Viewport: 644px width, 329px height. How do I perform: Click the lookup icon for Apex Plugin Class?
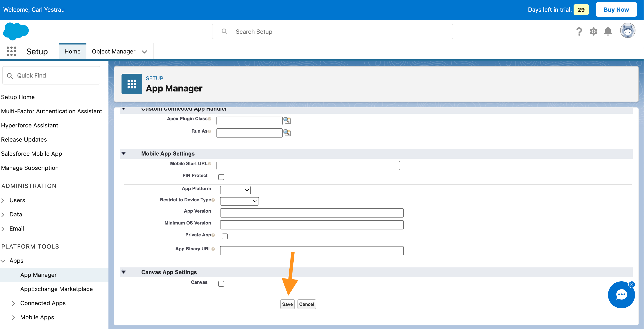(x=287, y=120)
